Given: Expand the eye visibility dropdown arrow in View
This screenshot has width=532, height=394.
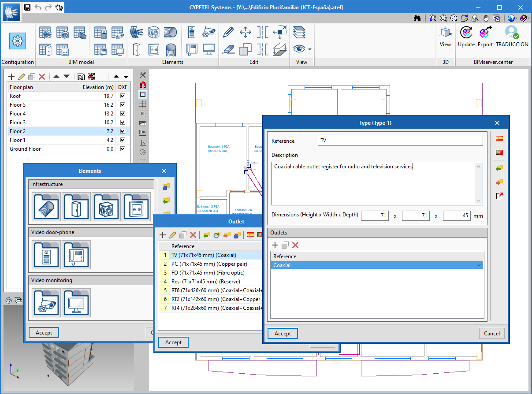Looking at the screenshot, I should [310, 49].
